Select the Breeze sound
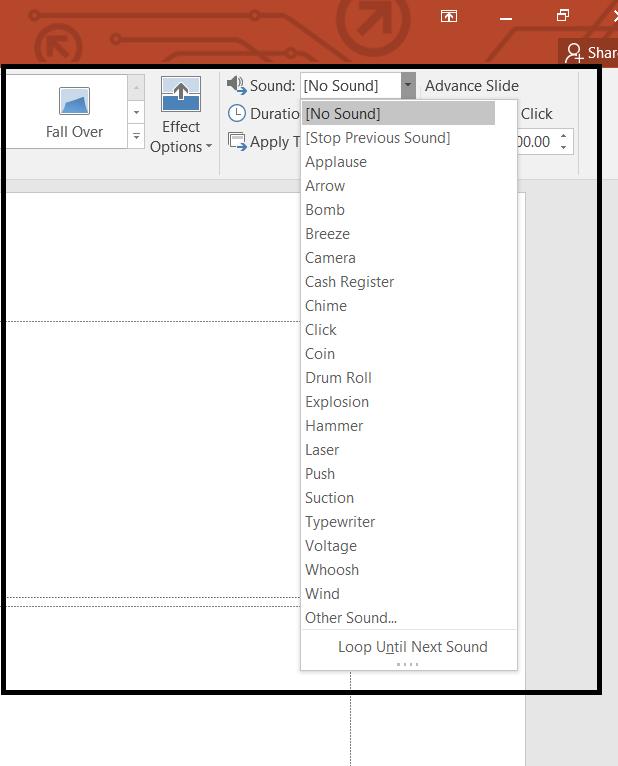The height and width of the screenshot is (766, 618). point(408,234)
